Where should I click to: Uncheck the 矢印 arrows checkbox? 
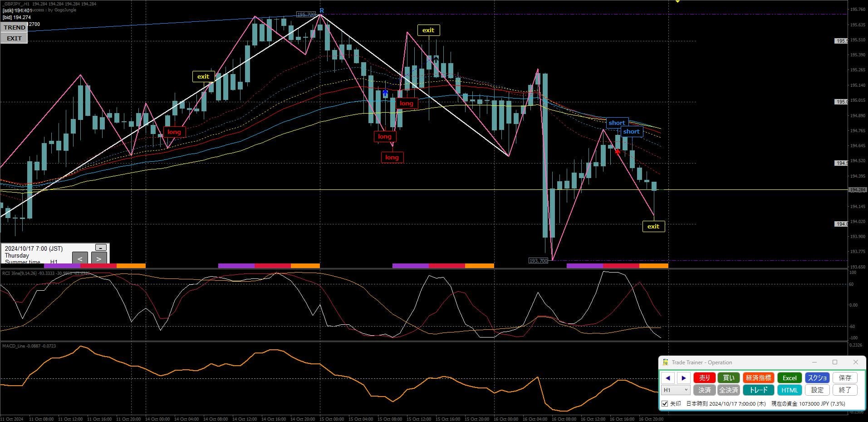coord(665,403)
